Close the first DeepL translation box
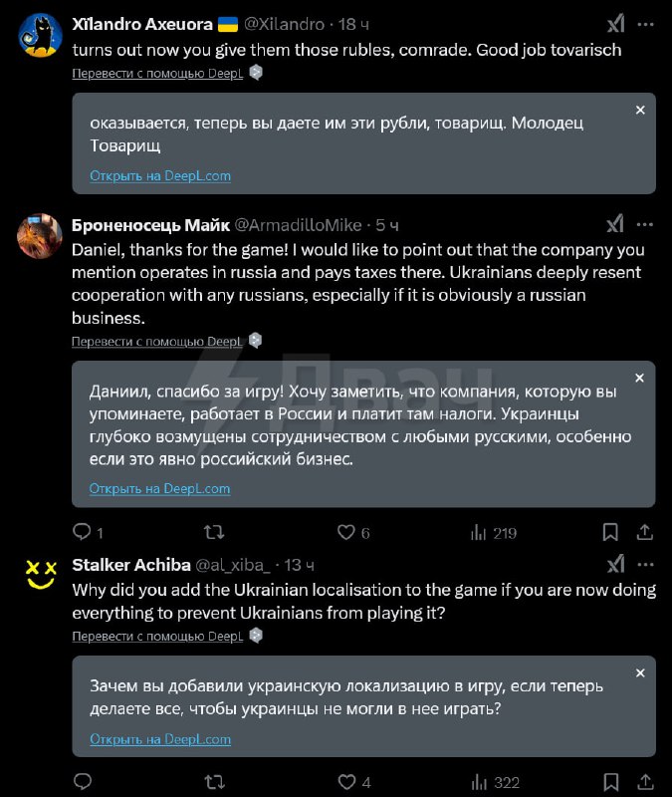672x797 pixels. 640,110
